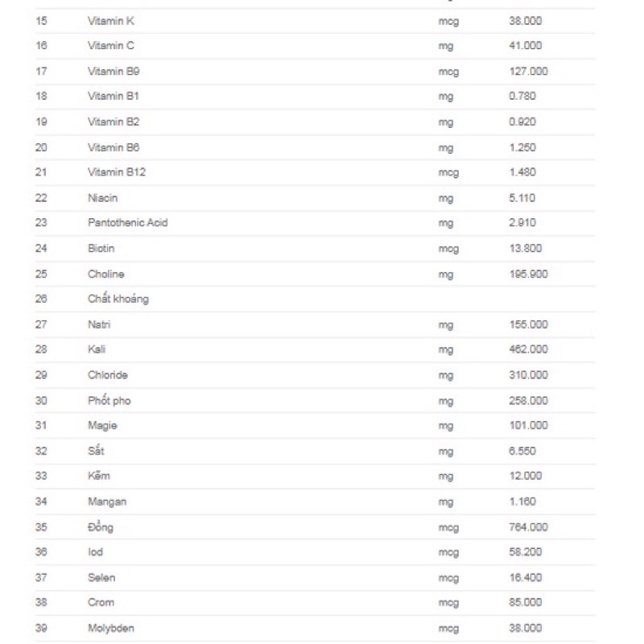Viewport: 644px width, 644px height.
Task: Click the Chất khoáng section heading
Action: (x=118, y=299)
